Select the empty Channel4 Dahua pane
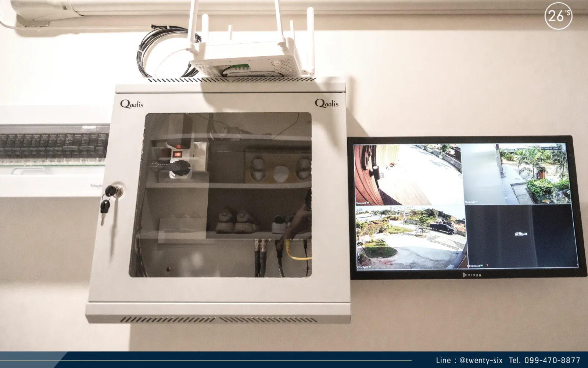The image size is (588, 368). (x=521, y=236)
